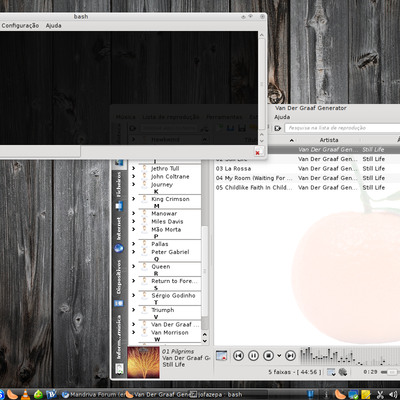Select Triumph in the collection tree
The width and height of the screenshot is (400, 400).
pos(163,310)
